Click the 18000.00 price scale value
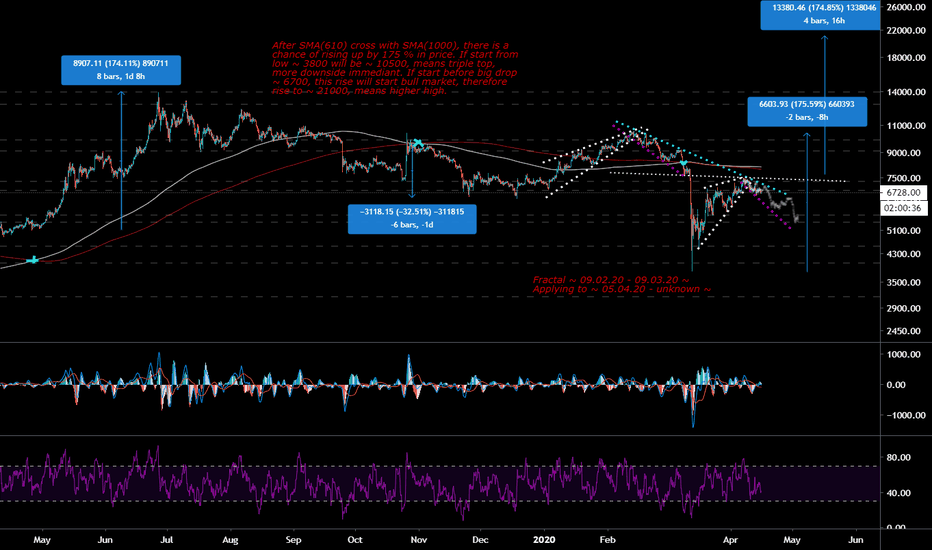The height and width of the screenshot is (550, 932). click(906, 58)
